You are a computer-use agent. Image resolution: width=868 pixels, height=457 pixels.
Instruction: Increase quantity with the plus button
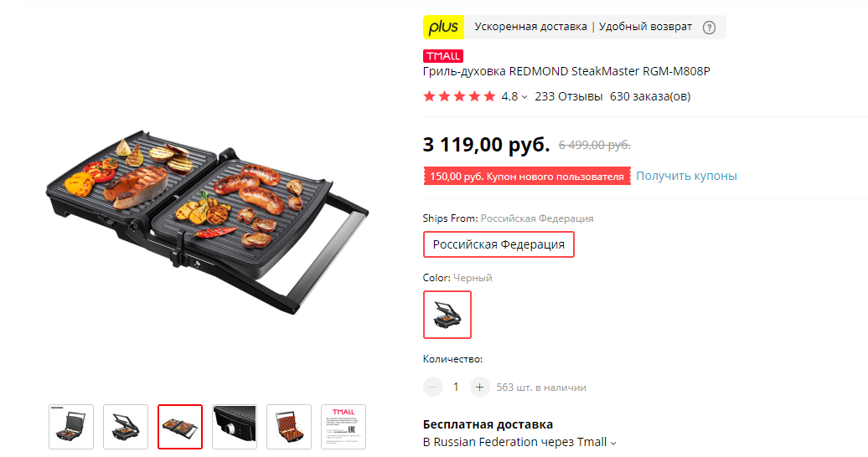(480, 387)
